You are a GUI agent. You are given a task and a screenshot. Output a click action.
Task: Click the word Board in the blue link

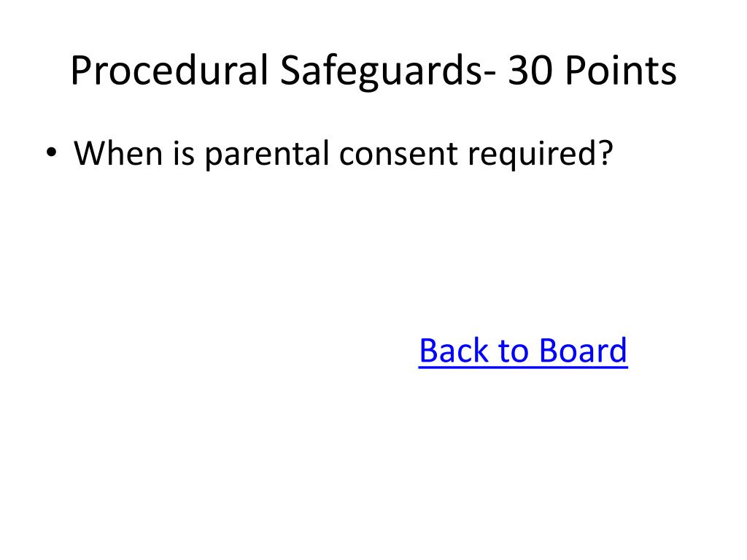(x=584, y=351)
